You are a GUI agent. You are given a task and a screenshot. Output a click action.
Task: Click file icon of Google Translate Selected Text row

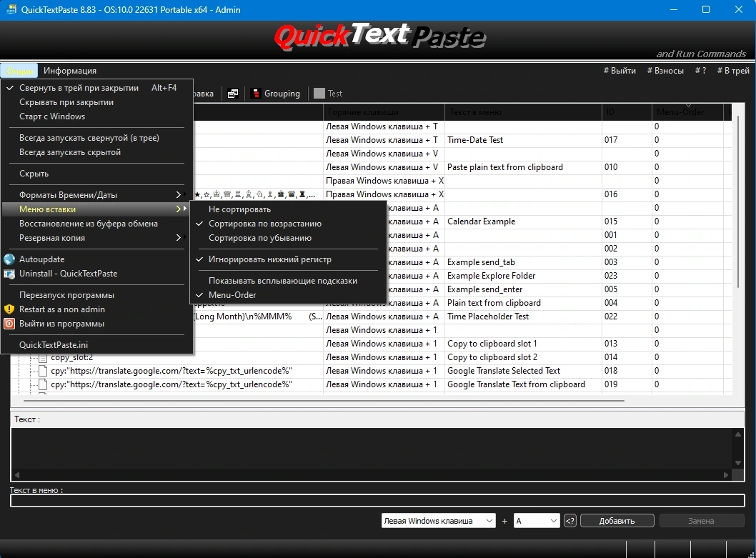[43, 371]
